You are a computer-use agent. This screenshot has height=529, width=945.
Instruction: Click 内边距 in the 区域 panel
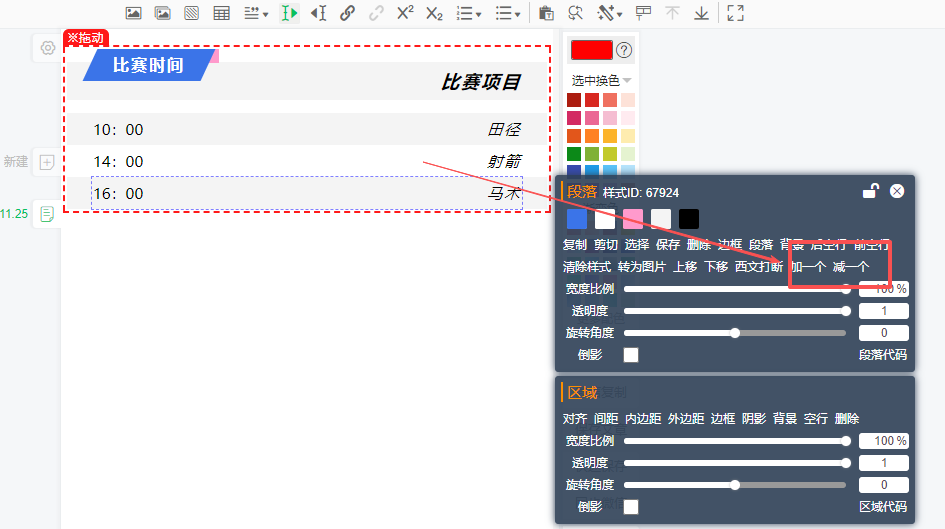pos(643,419)
